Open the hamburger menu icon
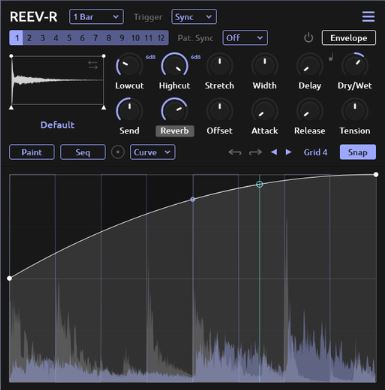Screen dimensions: 385x390 pyautogui.click(x=368, y=16)
